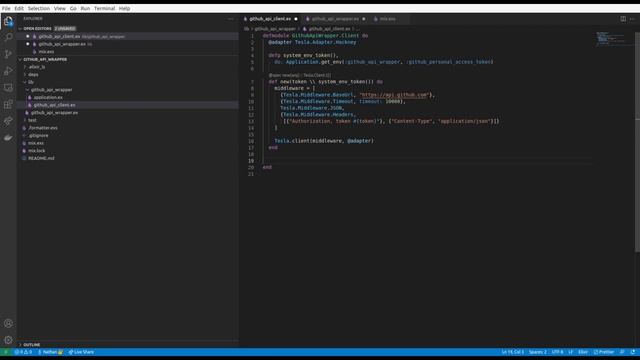Click the feedback icon in status bar
The width and height of the screenshot is (640, 360).
pyautogui.click(x=622, y=352)
